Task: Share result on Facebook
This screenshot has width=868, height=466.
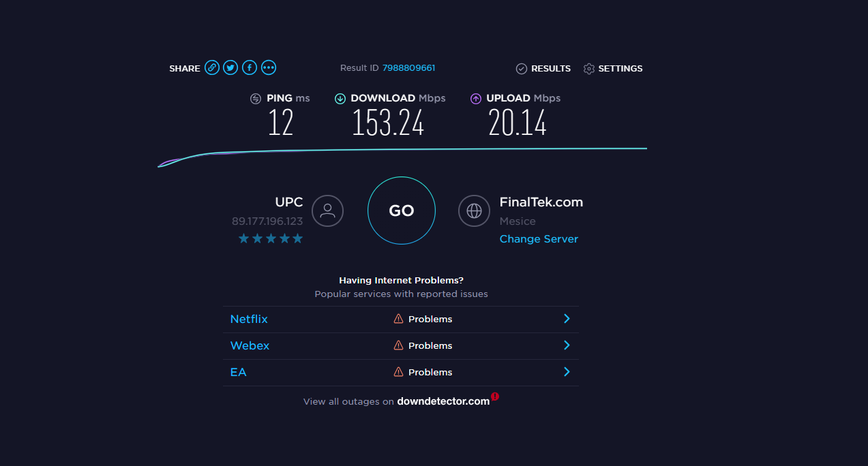Action: [x=250, y=67]
